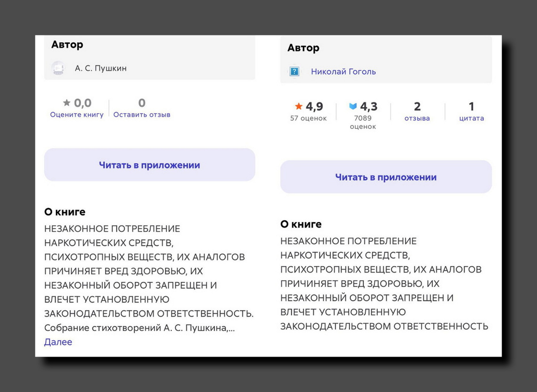Click Pushkin's author avatar icon
This screenshot has height=392, width=537.
click(58, 68)
